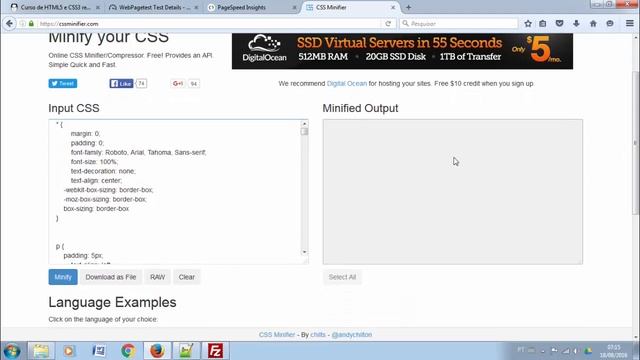The height and width of the screenshot is (360, 640).
Task: Follow the Digital Ocean recommendation link
Action: pos(347,83)
